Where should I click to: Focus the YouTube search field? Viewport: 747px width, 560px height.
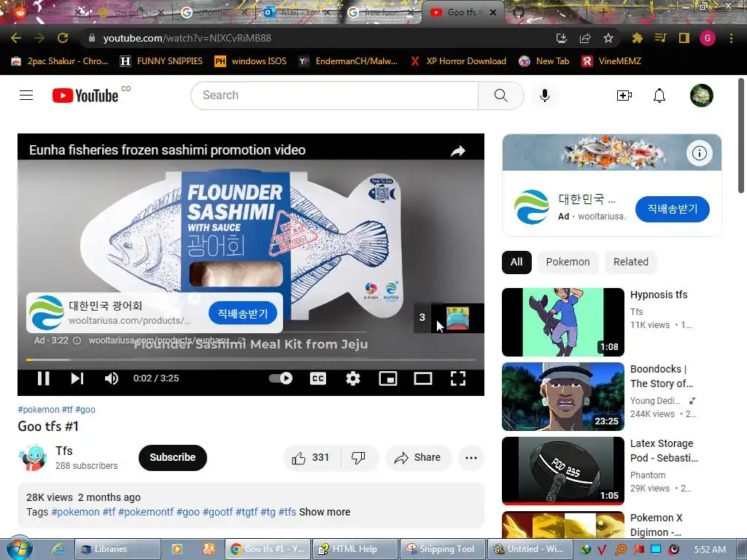tap(334, 96)
